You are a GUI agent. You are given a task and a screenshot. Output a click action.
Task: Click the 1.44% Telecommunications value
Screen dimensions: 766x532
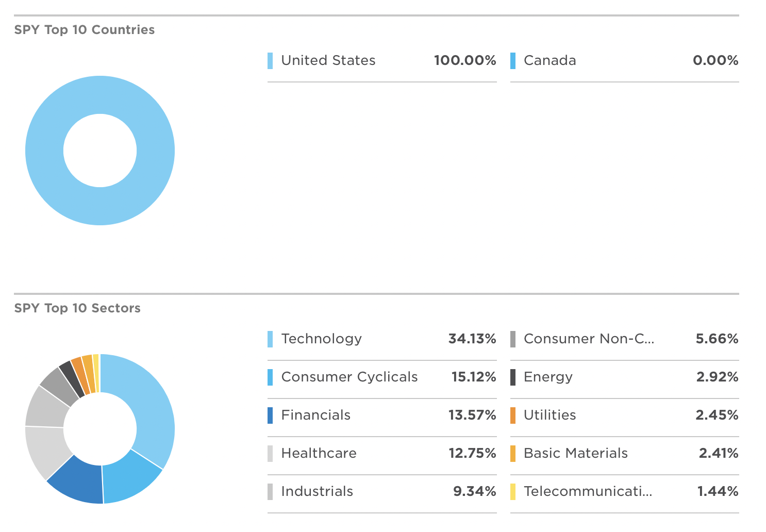pos(718,491)
